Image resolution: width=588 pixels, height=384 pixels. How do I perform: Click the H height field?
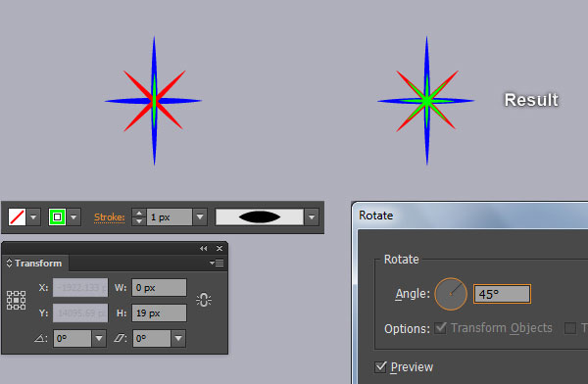click(x=159, y=313)
